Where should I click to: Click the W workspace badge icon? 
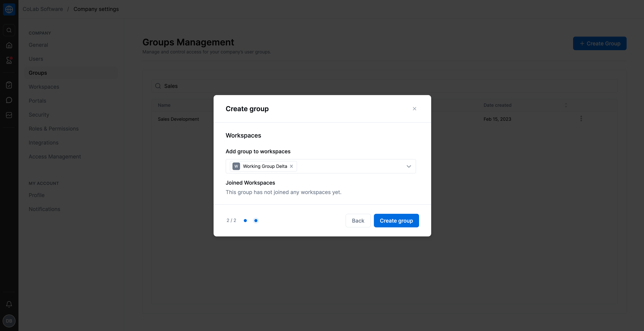click(236, 166)
